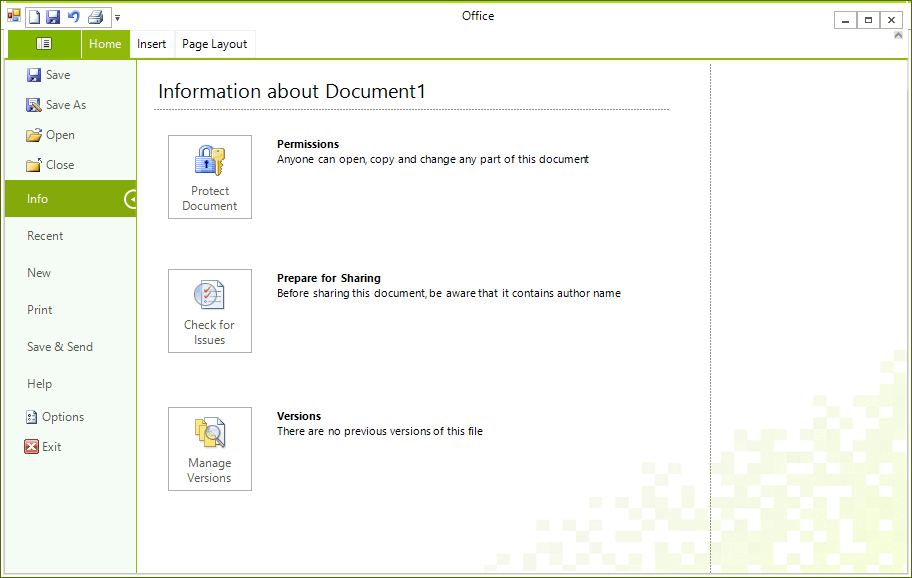
Task: Open the quick access toolbar customize dropdown
Action: [117, 18]
